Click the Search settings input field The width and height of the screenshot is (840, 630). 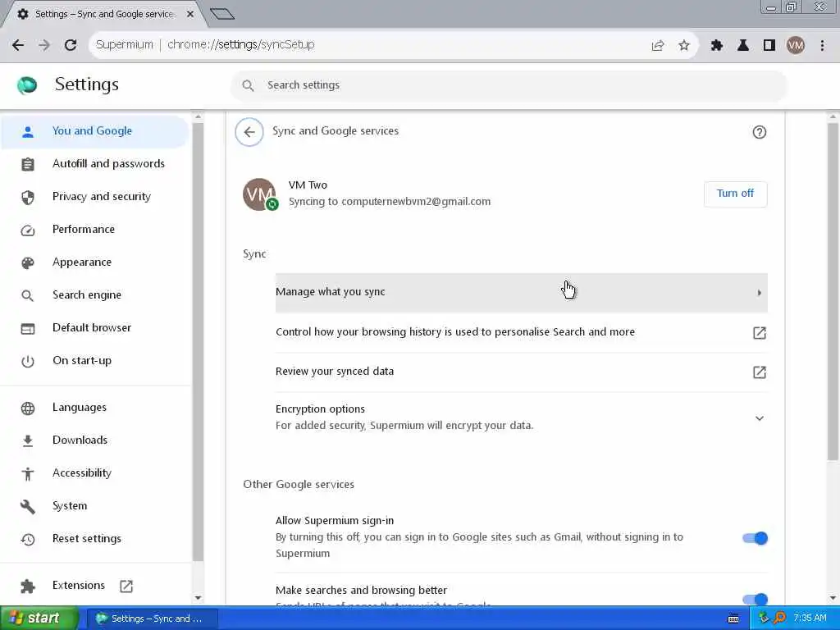coord(509,85)
